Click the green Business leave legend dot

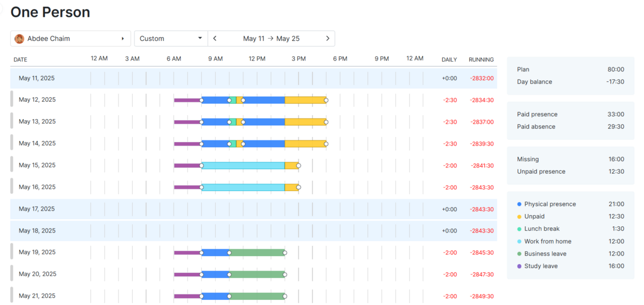(x=519, y=254)
